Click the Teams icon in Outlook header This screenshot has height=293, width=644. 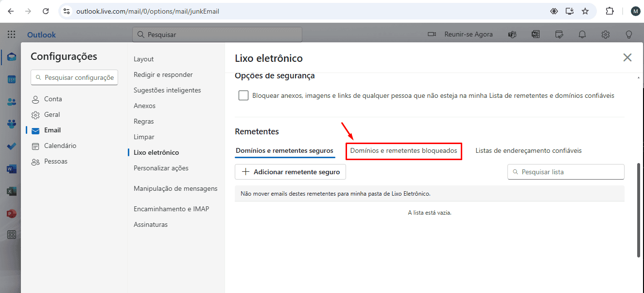click(512, 35)
